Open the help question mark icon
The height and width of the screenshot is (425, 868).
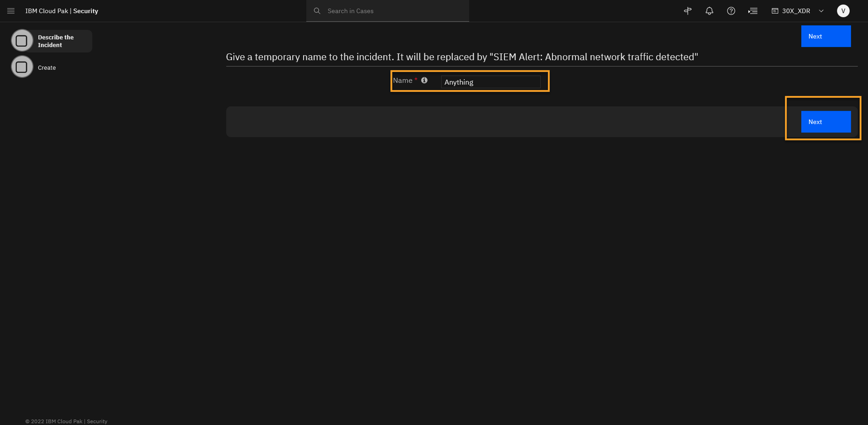tap(731, 11)
